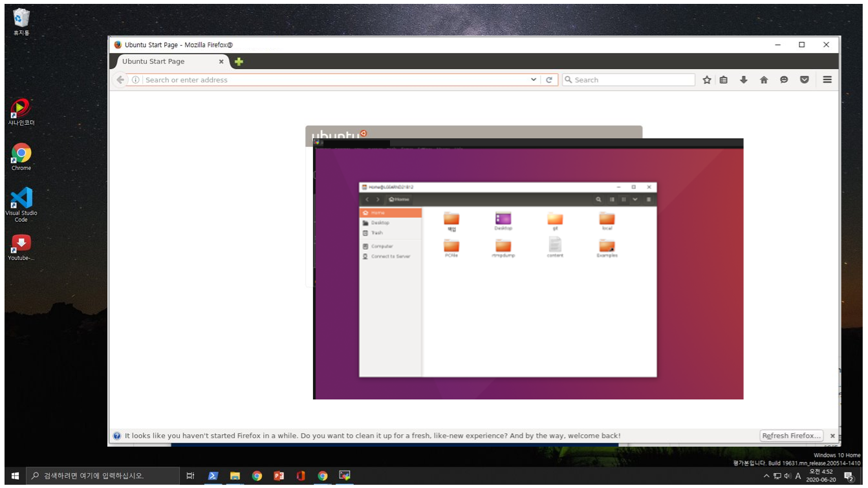Open Task View on taskbar

coord(190,476)
